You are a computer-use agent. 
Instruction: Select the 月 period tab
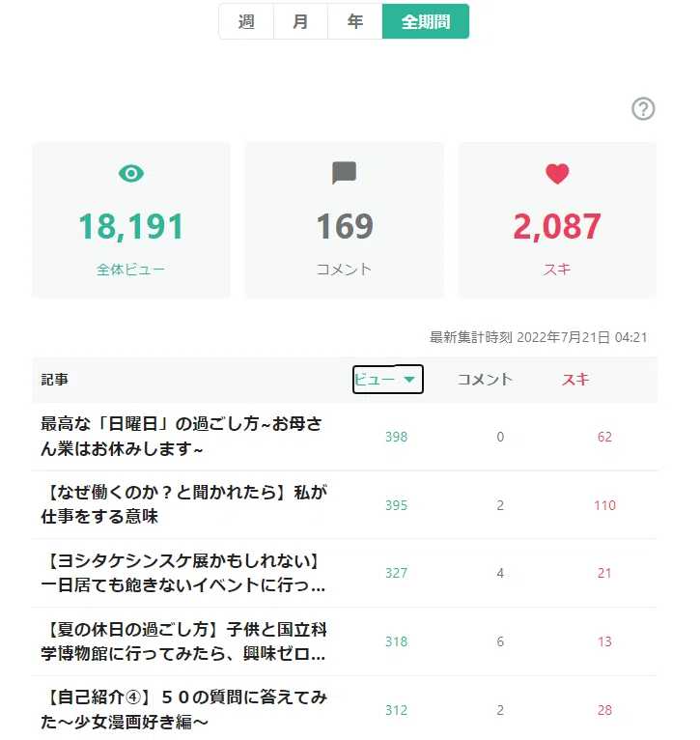pos(300,21)
